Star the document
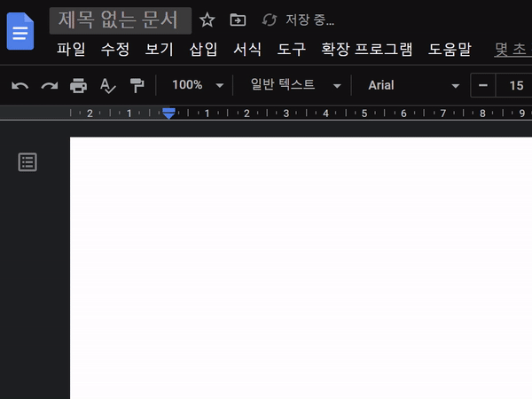 [x=207, y=20]
